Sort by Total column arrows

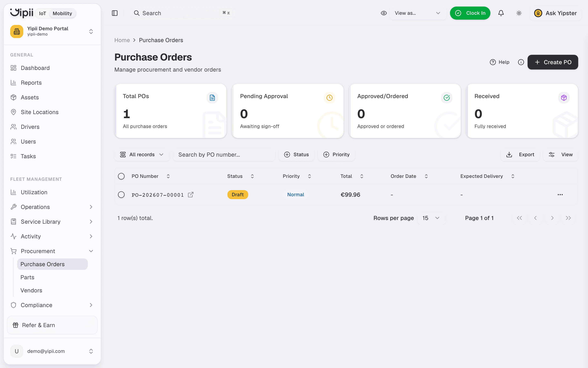coord(362,176)
